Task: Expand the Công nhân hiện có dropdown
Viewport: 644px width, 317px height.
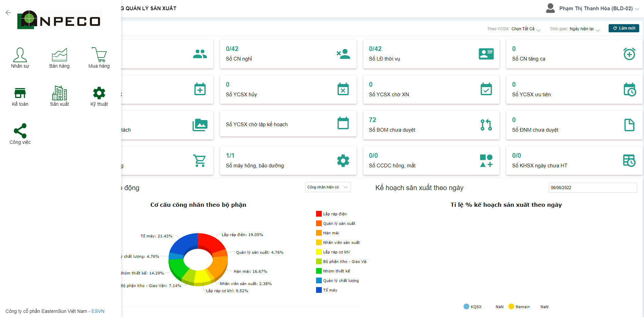Action: tap(328, 187)
